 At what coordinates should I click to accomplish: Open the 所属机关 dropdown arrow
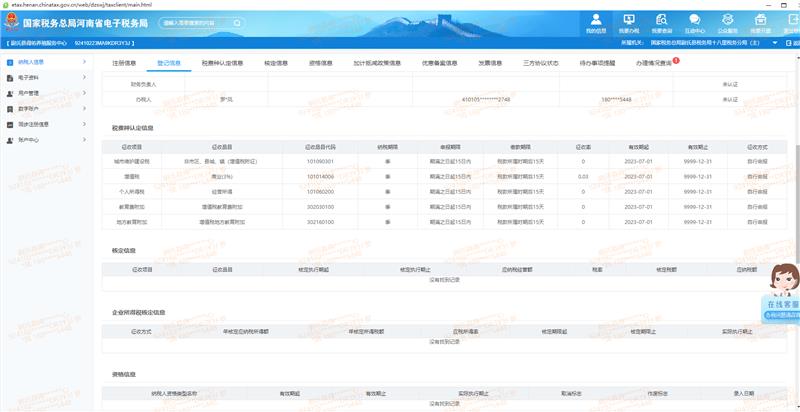tap(776, 44)
